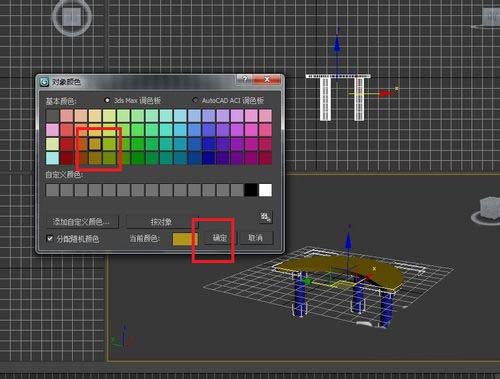
Task: Select the black custom color swatch
Action: point(251,190)
